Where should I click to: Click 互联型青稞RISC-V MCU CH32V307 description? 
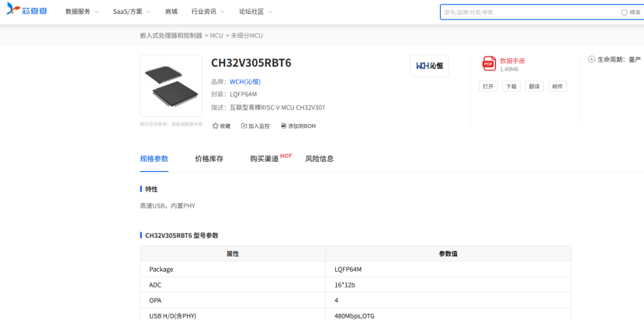(277, 108)
